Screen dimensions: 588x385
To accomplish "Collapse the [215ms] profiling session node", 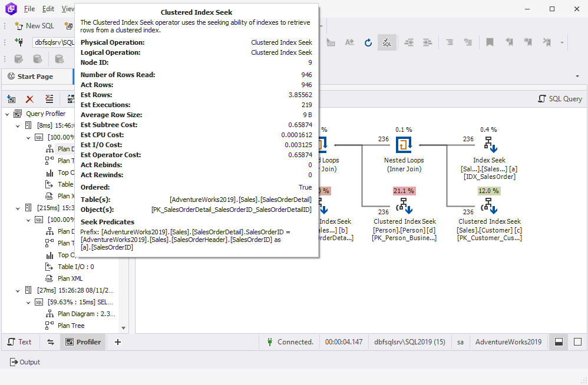I will 18,208.
